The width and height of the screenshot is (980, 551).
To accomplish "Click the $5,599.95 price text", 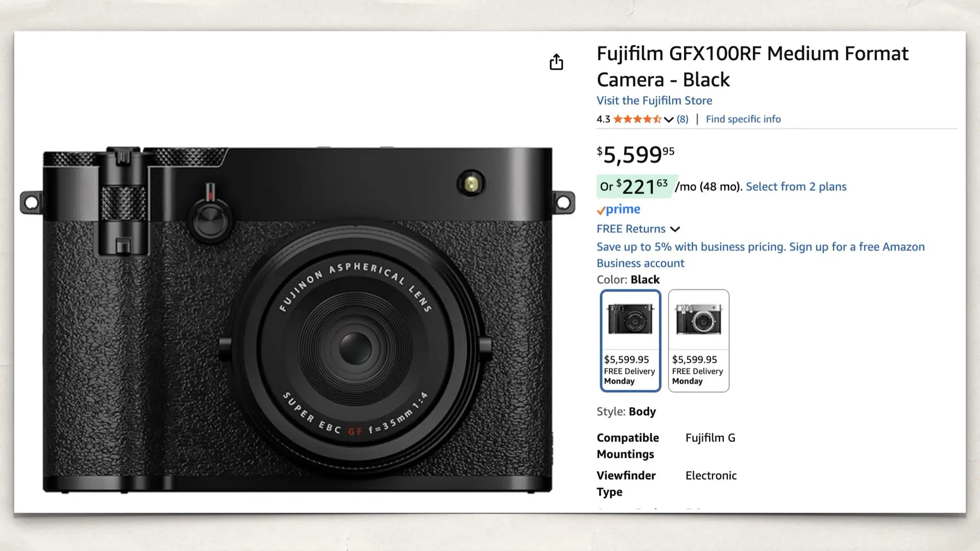I will pos(634,154).
